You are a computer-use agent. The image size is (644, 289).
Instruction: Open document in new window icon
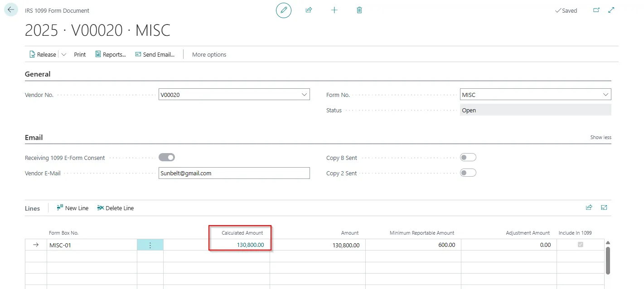click(x=596, y=10)
